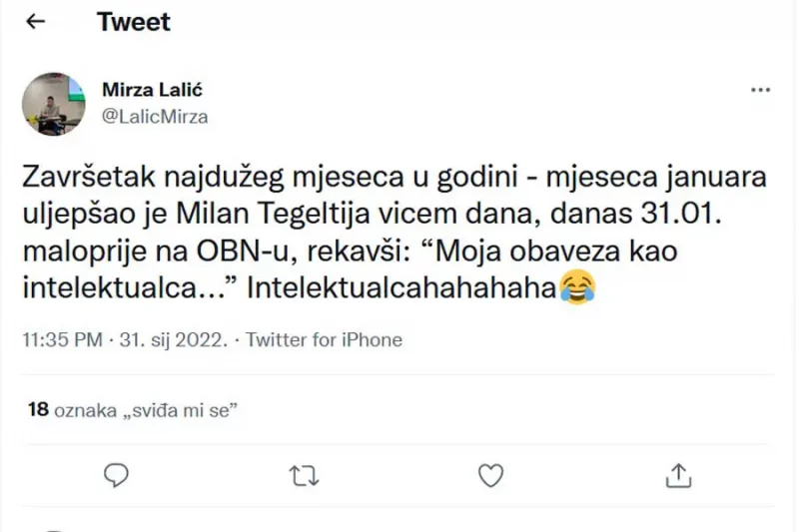Reply to Mirza Lalić's tweet

click(117, 475)
